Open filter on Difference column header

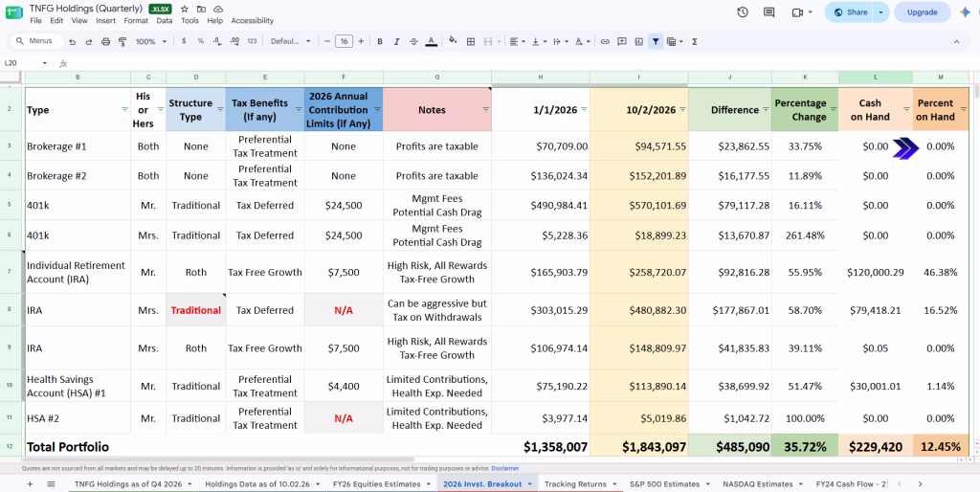(765, 109)
